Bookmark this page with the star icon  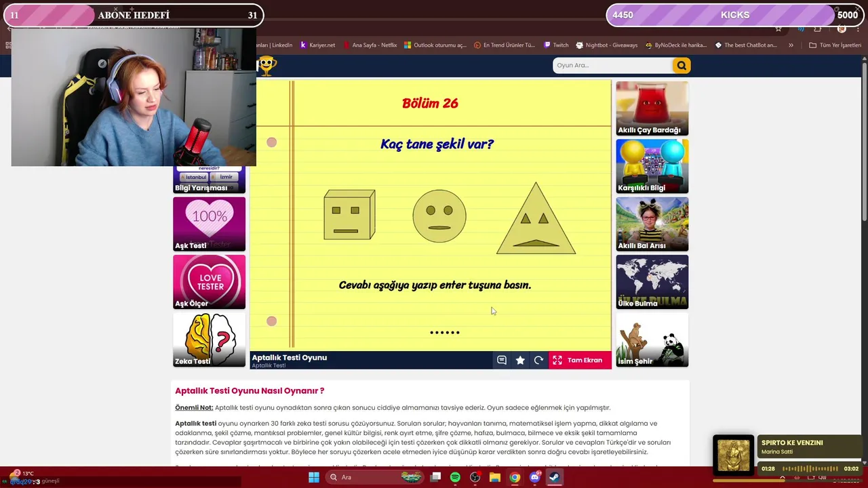pos(778,29)
